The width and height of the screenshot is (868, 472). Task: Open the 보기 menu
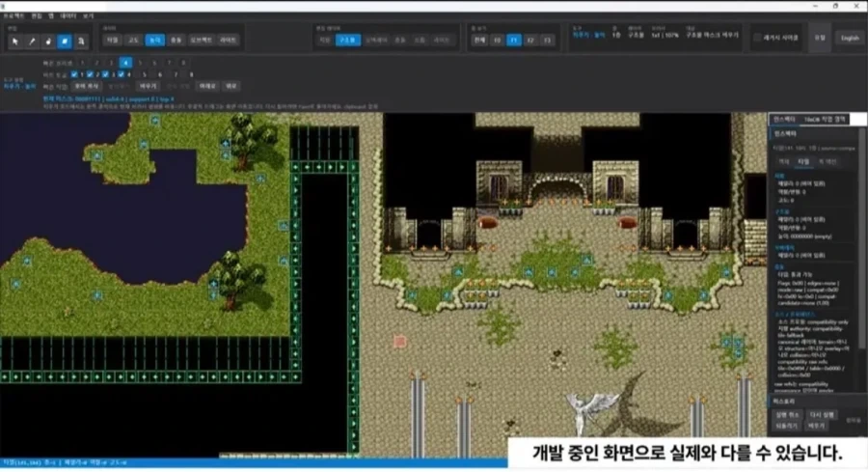89,16
